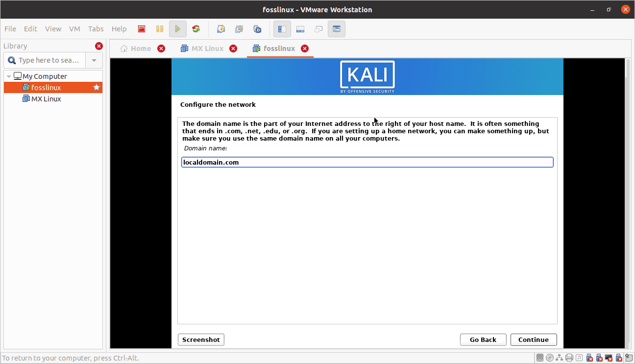Toggle the thumbnail bar toolbar icon

(300, 29)
